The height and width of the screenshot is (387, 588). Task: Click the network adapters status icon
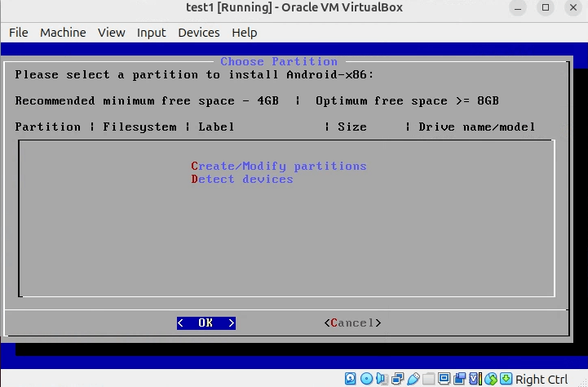coord(397,379)
